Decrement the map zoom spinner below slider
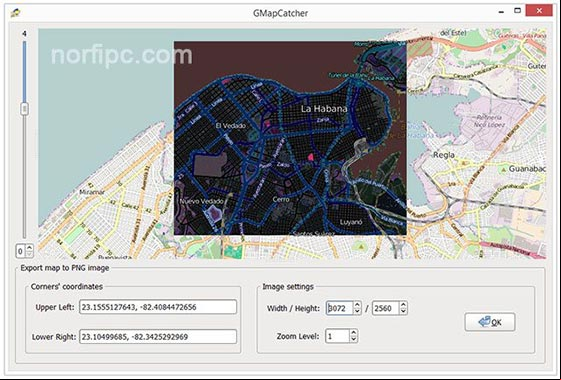The image size is (561, 380). click(x=30, y=254)
